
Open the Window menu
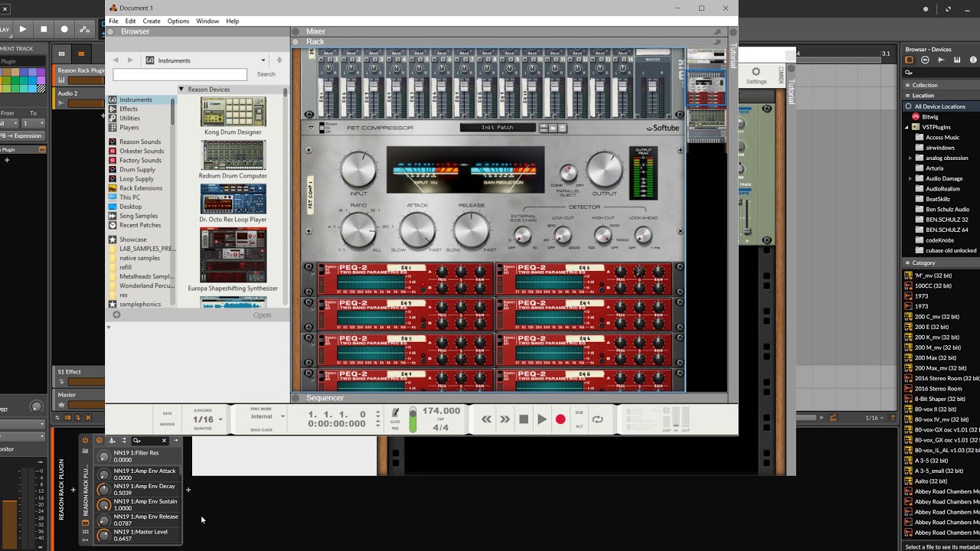click(207, 21)
